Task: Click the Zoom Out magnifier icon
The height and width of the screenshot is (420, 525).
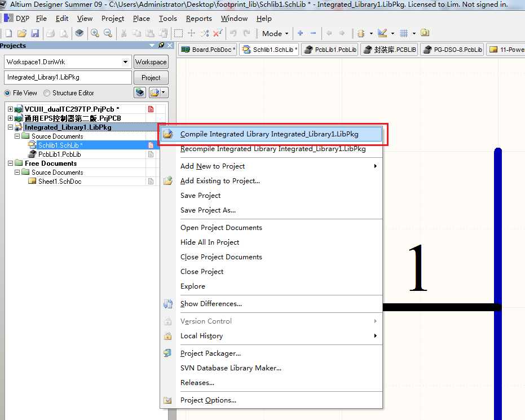Action: (x=108, y=33)
